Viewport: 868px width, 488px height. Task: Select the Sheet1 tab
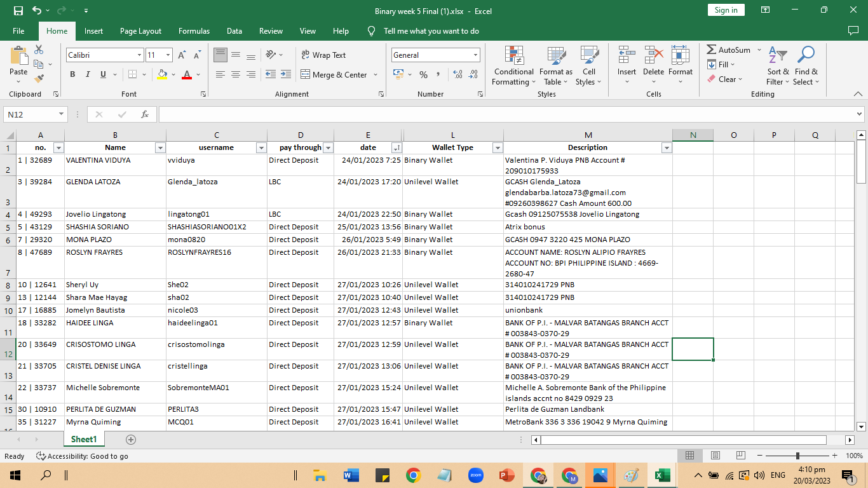click(84, 439)
